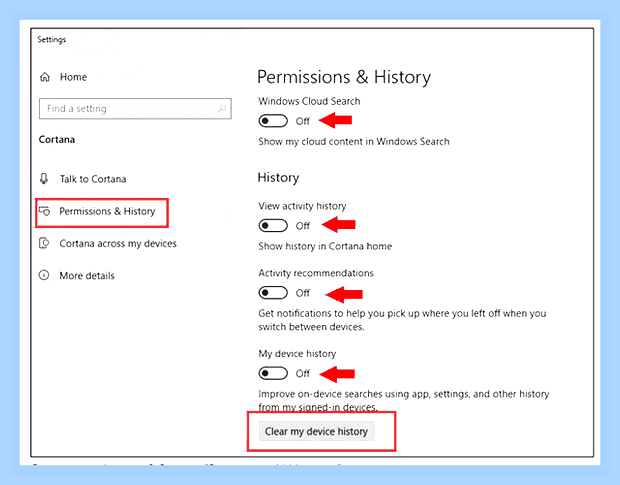This screenshot has height=485, width=620.
Task: Click the Cortana across my devices icon
Action: (x=44, y=243)
